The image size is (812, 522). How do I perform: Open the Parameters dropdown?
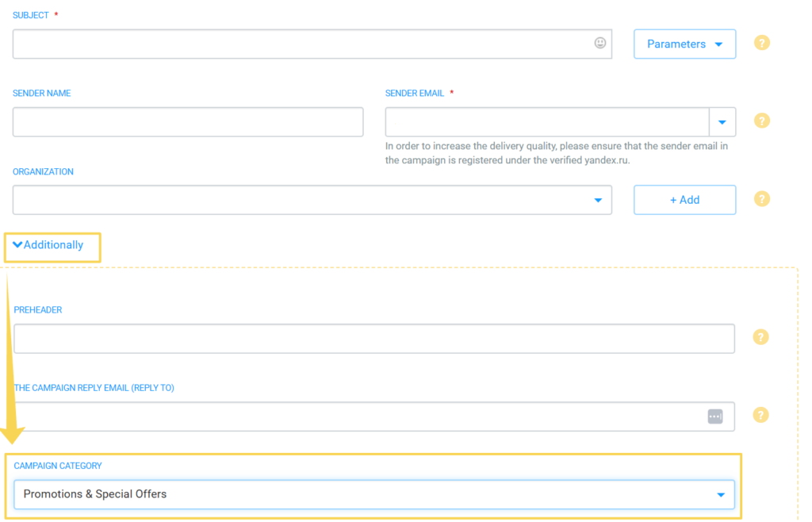[x=684, y=44]
